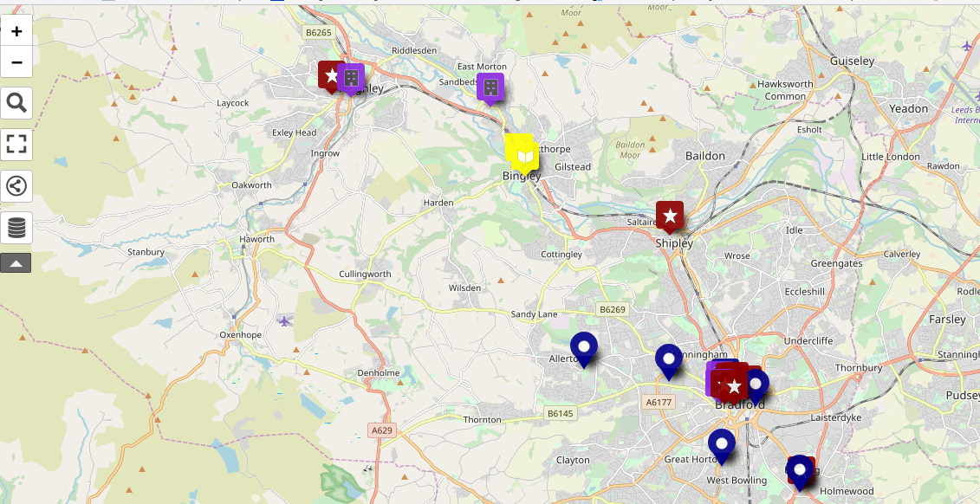Viewport: 980px width, 504px height.
Task: Click purple building marker near East Morton
Action: [x=490, y=87]
